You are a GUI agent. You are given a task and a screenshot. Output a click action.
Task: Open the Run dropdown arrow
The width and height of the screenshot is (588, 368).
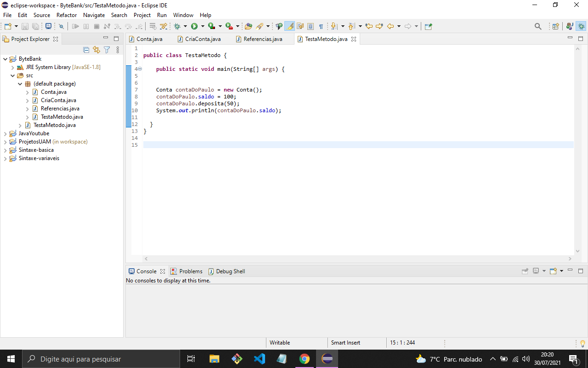202,27
